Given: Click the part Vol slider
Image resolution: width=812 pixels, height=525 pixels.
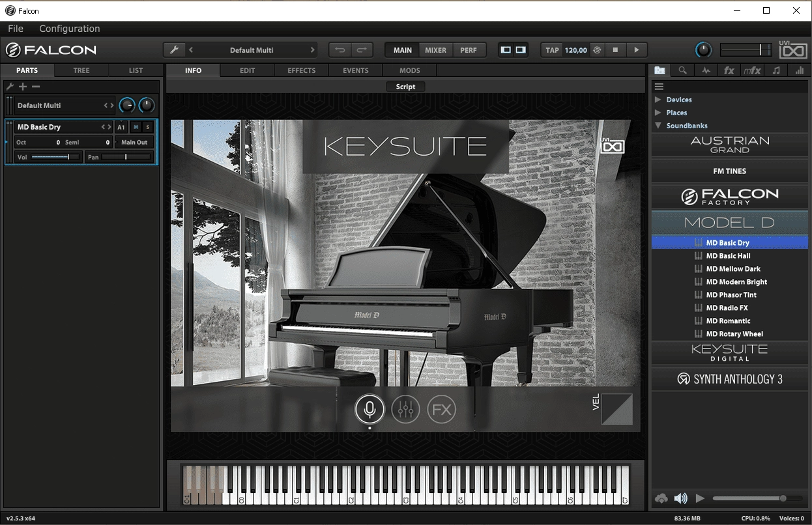Looking at the screenshot, I should [55, 157].
